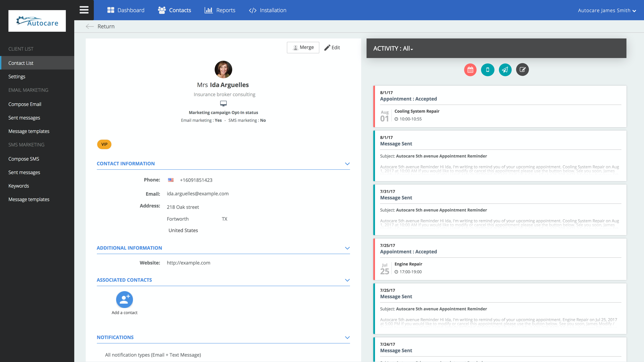644x362 pixels.
Task: Open the Reports tab
Action: 220,10
